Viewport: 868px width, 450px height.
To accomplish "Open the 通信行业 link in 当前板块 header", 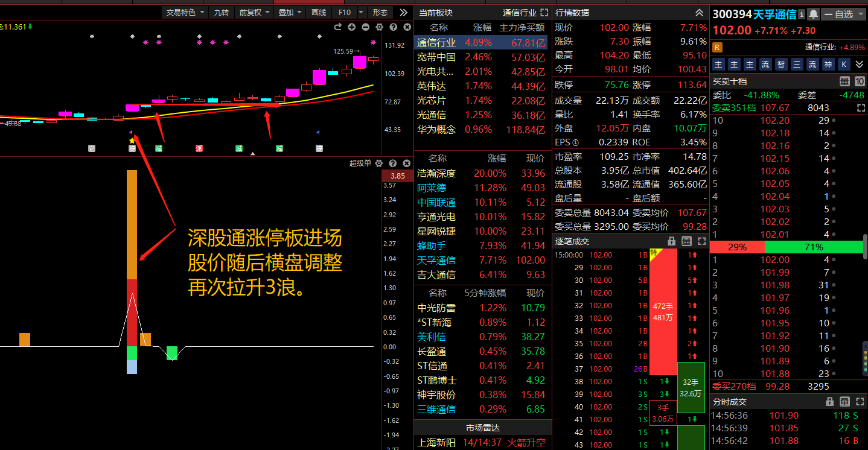I will coord(519,13).
